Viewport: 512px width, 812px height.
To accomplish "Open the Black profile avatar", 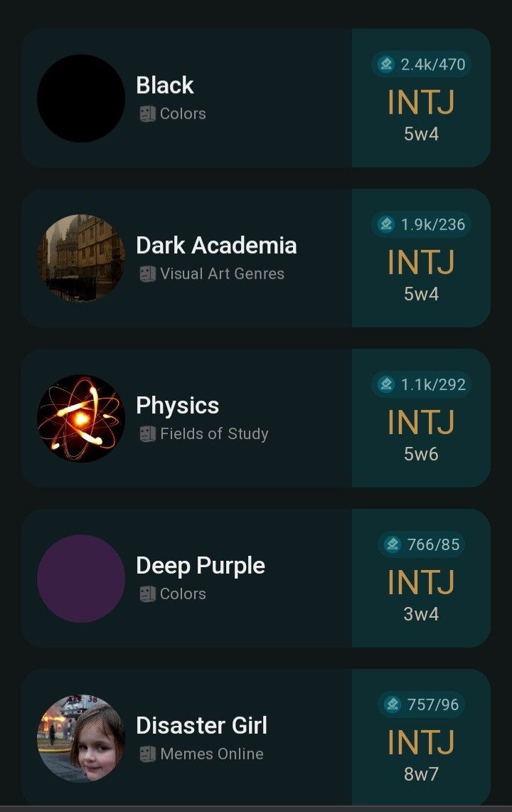I will click(x=81, y=98).
